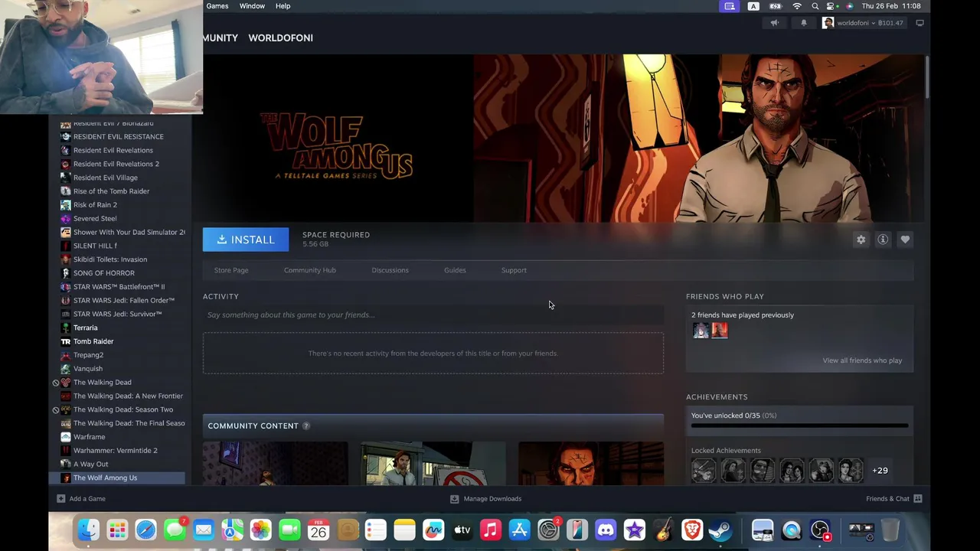
Task: Select Risk of Rain 2 in library
Action: (95, 205)
